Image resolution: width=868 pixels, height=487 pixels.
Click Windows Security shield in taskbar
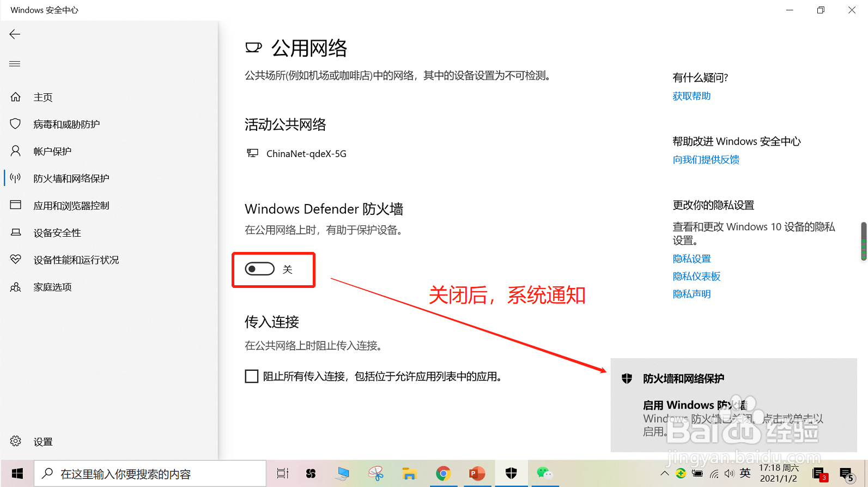[511, 473]
